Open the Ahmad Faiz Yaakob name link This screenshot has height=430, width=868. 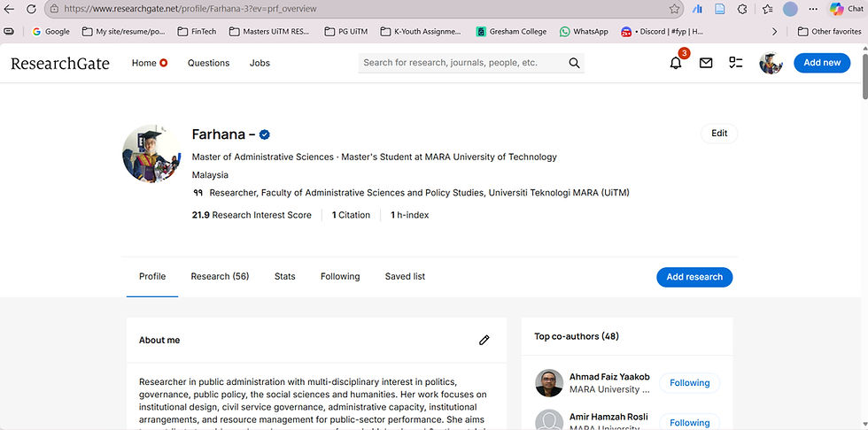pos(609,377)
